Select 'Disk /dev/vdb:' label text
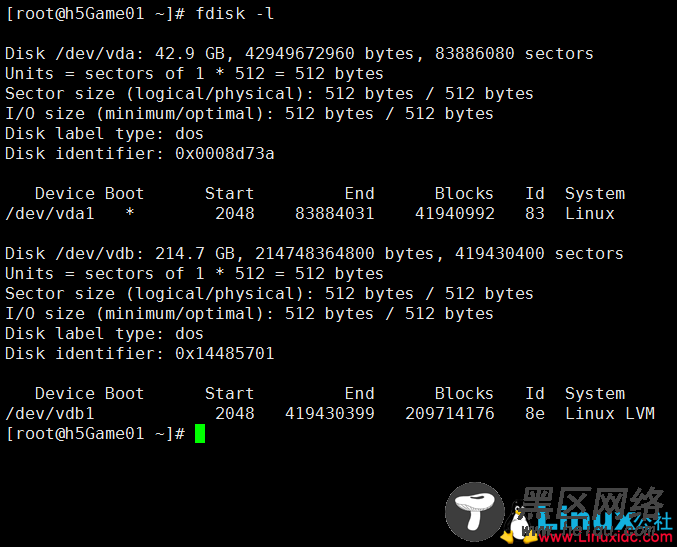Image resolution: width=677 pixels, height=547 pixels. 75,254
